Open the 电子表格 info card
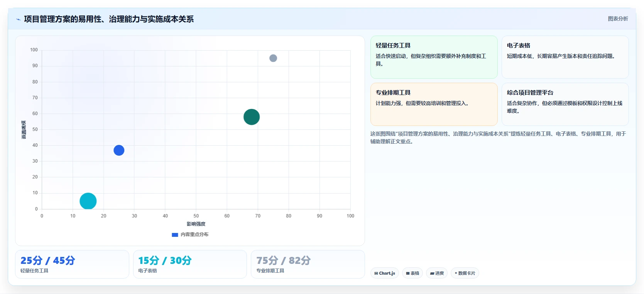Image resolution: width=644 pixels, height=294 pixels. [565, 57]
